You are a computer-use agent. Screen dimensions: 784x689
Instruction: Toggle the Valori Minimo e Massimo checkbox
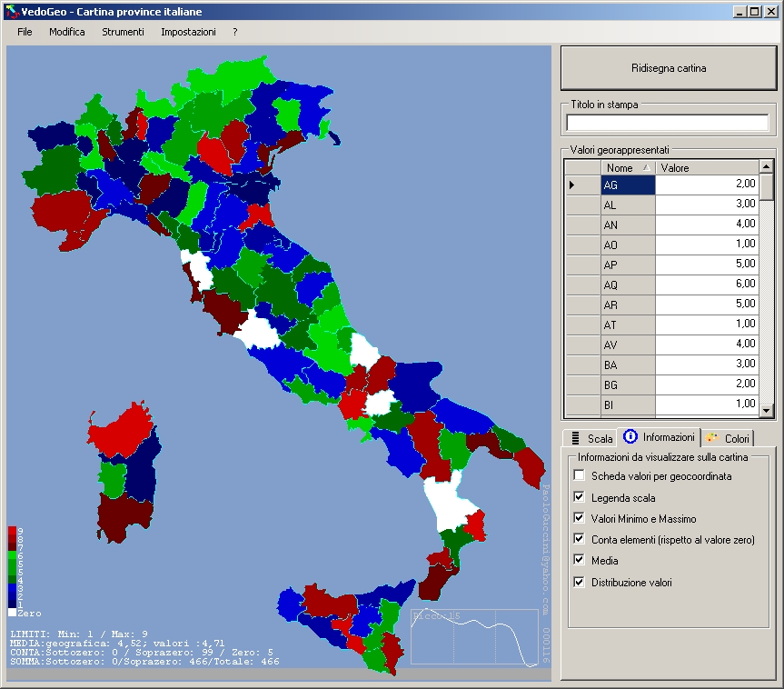[x=579, y=518]
